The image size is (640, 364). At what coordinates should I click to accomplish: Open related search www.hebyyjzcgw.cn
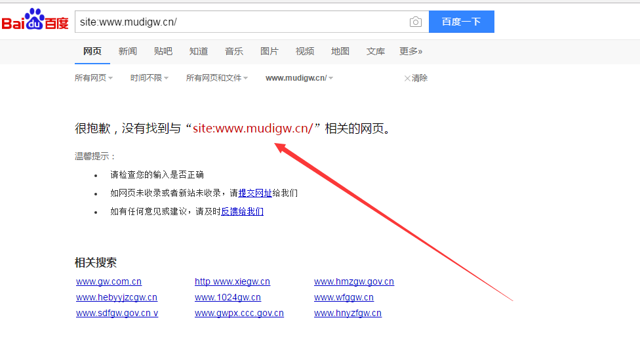tap(117, 298)
